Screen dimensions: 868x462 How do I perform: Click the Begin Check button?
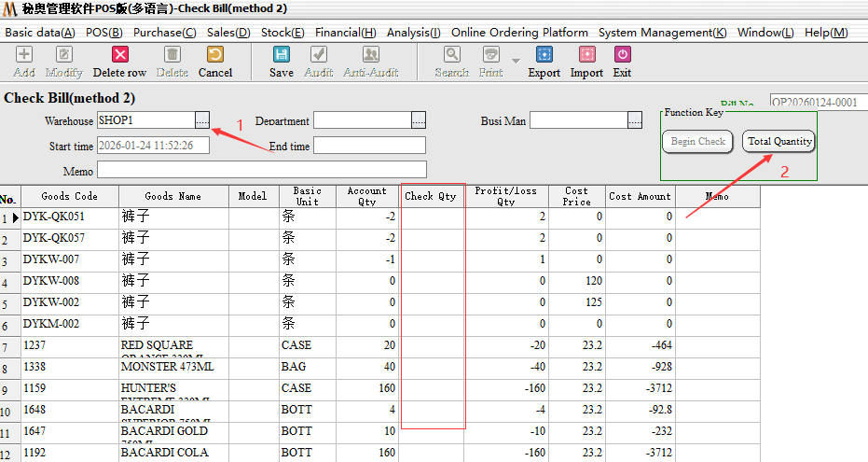[697, 142]
